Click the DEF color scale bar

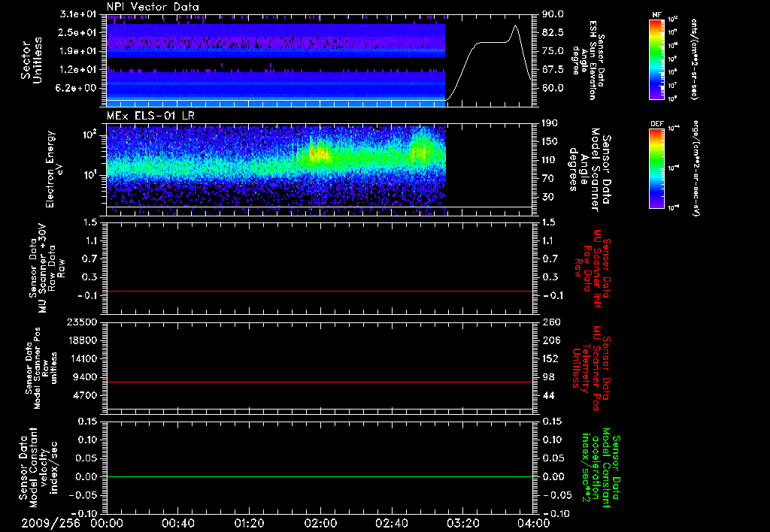coord(657,168)
